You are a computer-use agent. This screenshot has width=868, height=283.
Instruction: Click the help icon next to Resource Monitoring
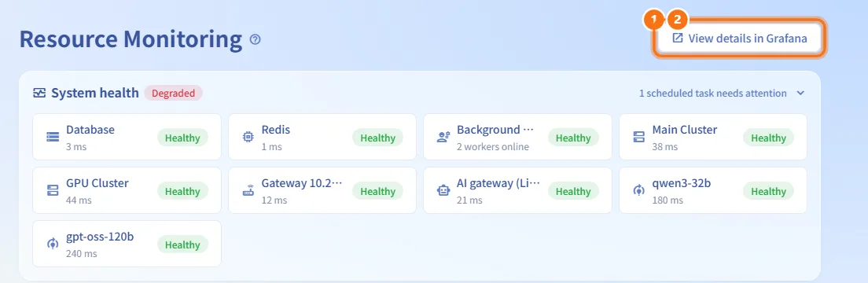pos(255,40)
